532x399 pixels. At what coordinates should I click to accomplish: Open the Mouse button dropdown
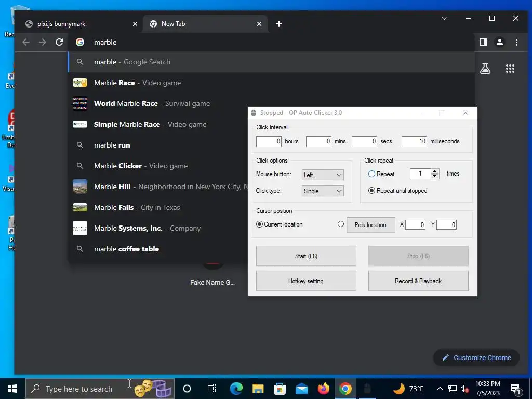coord(323,175)
